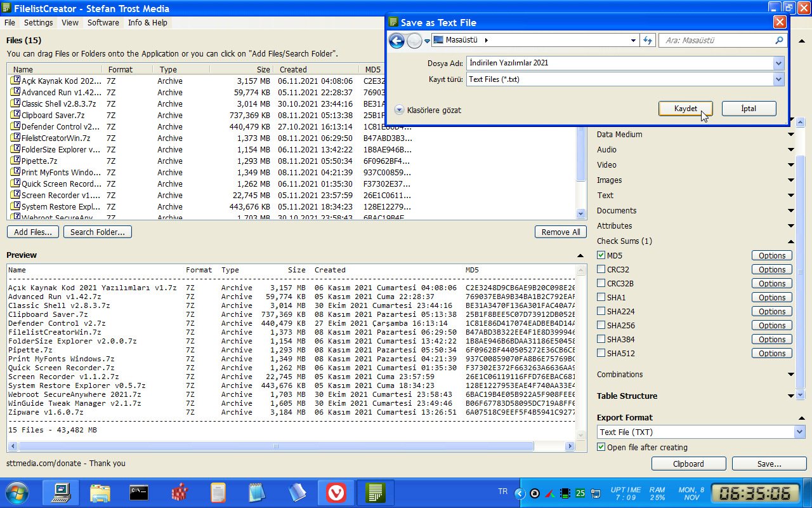Open the Software menu
The image size is (812, 508).
pyautogui.click(x=103, y=22)
